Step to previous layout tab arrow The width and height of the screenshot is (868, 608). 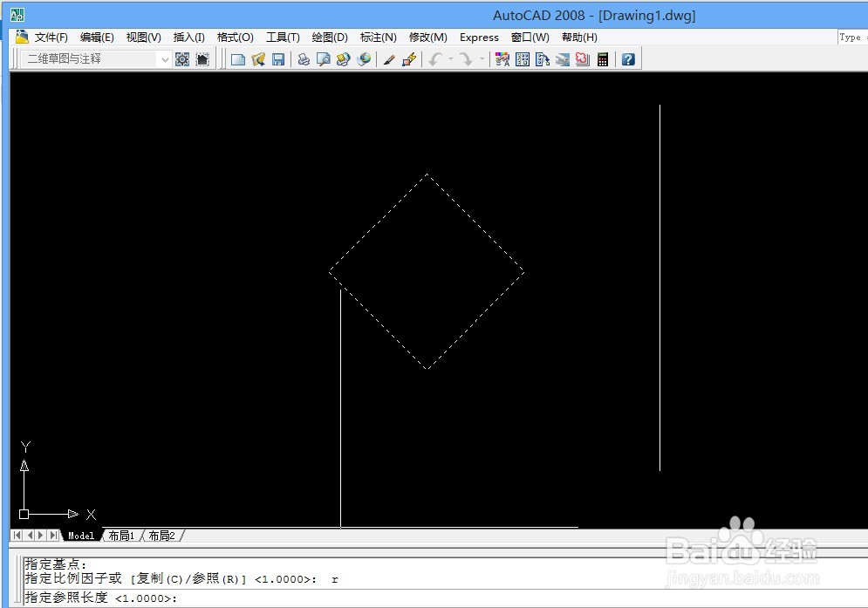pos(30,535)
